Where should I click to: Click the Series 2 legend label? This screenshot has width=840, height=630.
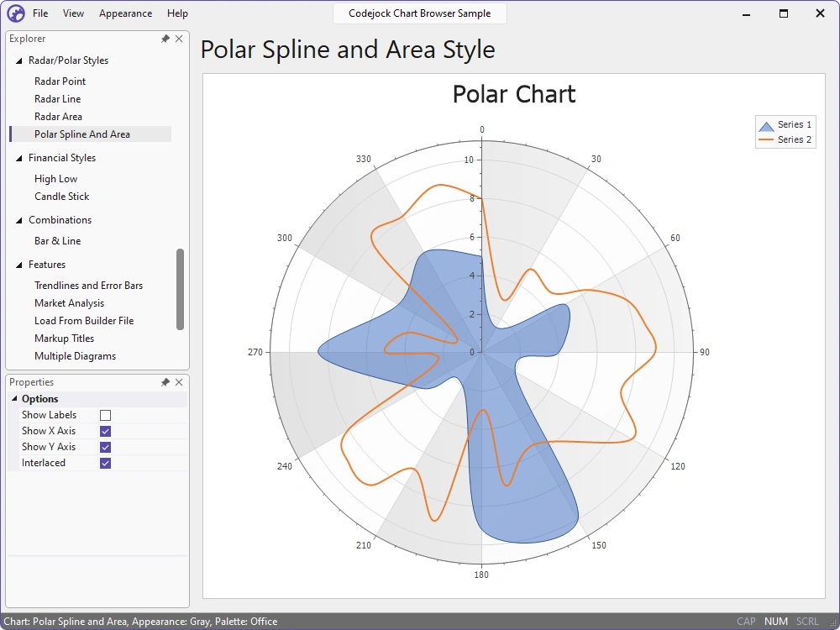[795, 139]
